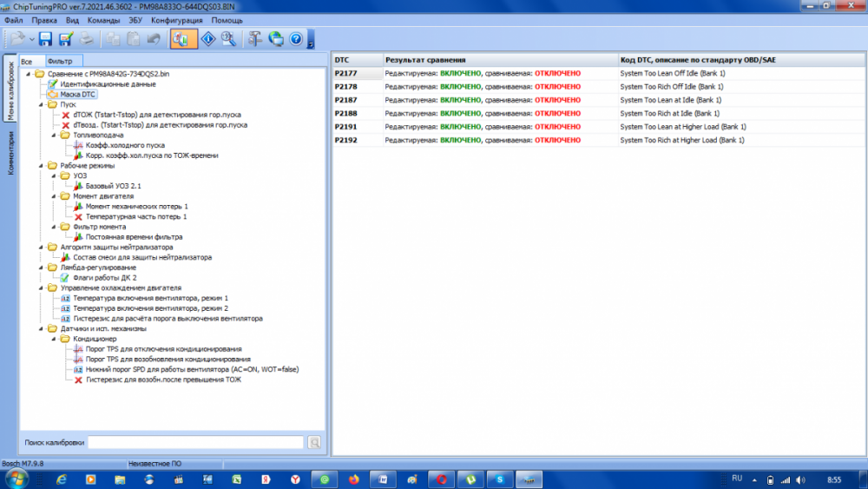
Task: Open dropdown arrow beside the open-file icon
Action: (31, 39)
